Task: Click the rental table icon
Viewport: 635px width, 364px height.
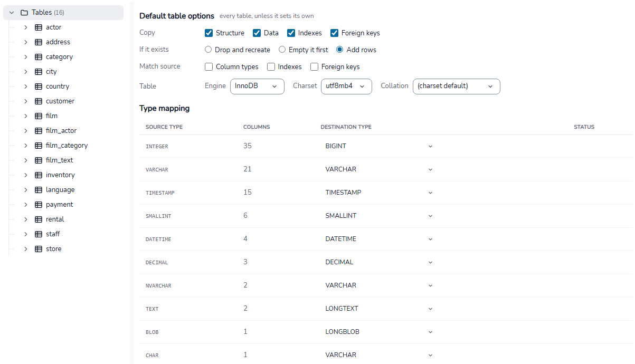Action: click(x=39, y=219)
